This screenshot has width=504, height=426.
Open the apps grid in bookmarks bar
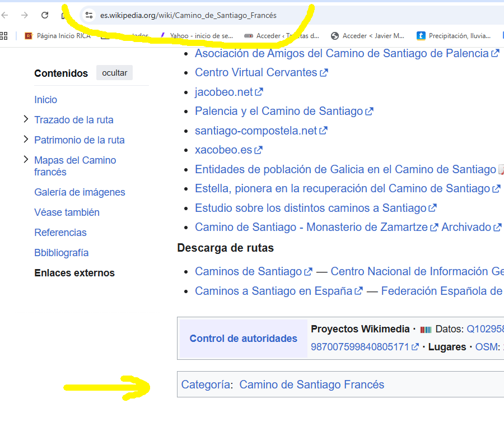[4, 36]
